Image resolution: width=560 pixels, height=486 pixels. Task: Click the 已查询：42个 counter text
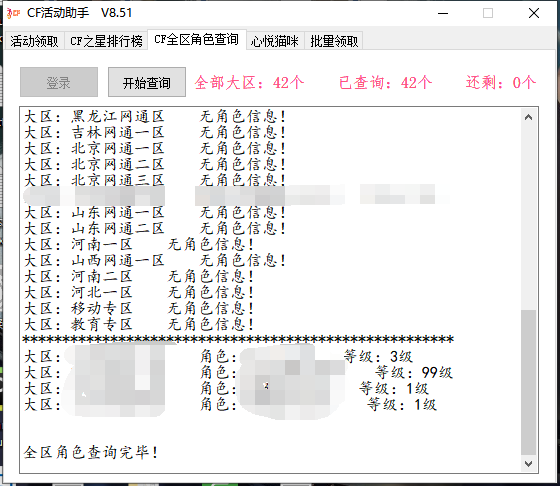point(385,83)
